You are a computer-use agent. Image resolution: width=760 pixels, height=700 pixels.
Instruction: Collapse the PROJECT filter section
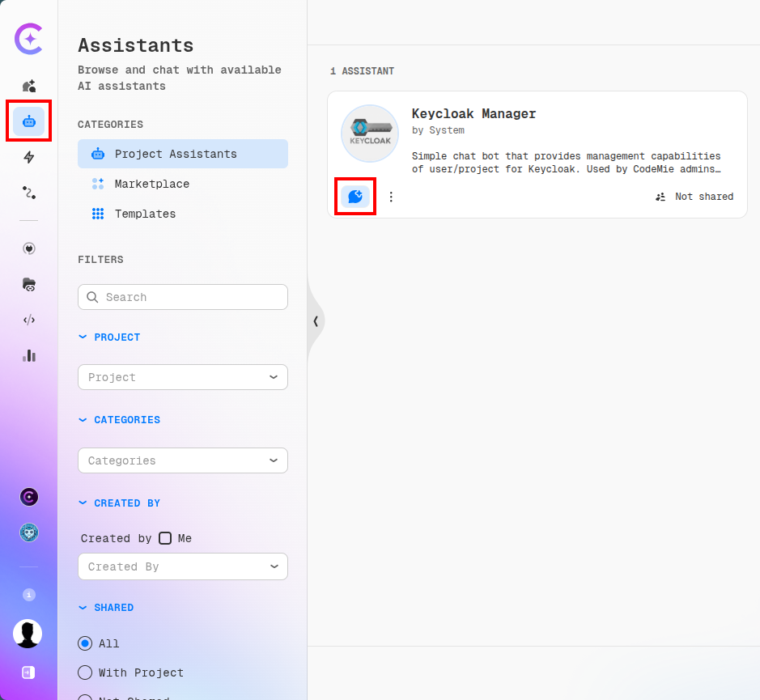pyautogui.click(x=109, y=337)
